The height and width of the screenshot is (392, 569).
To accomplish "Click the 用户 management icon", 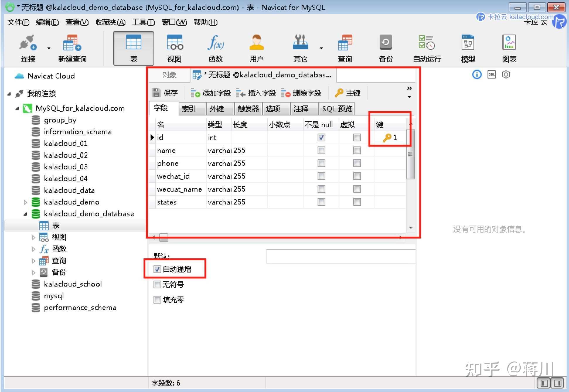I will click(x=256, y=48).
